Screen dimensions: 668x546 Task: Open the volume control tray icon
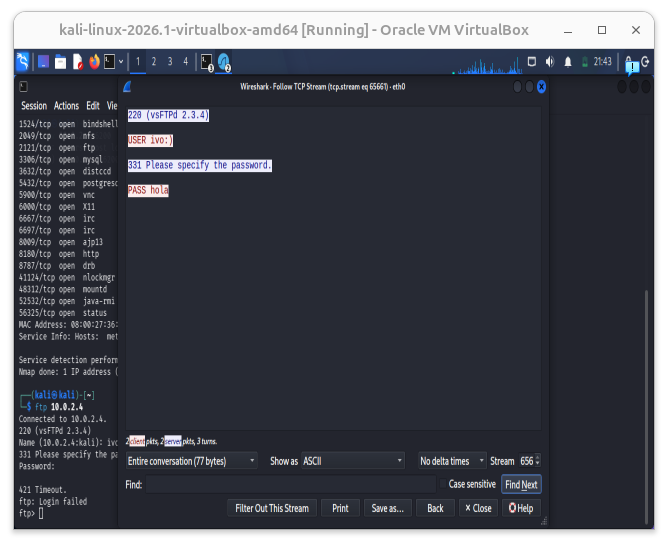[x=550, y=62]
